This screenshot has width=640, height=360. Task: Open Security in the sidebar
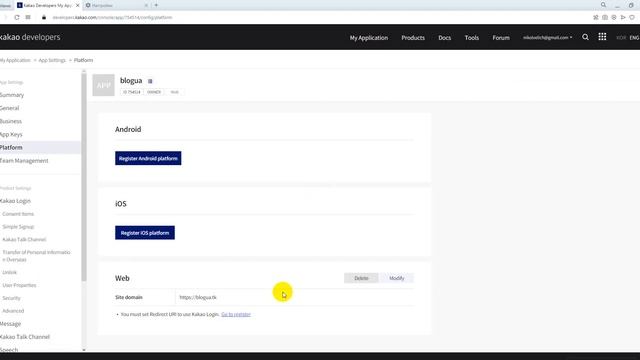(11, 298)
